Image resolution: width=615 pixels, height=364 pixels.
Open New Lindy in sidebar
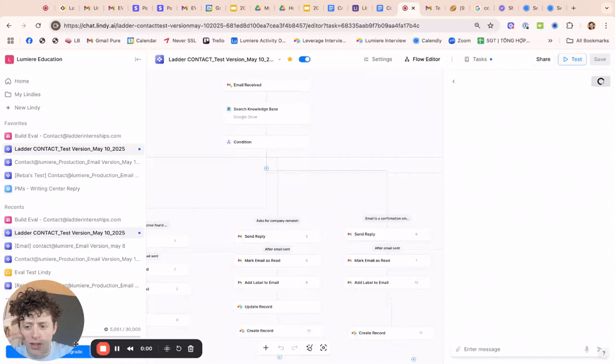pyautogui.click(x=27, y=108)
